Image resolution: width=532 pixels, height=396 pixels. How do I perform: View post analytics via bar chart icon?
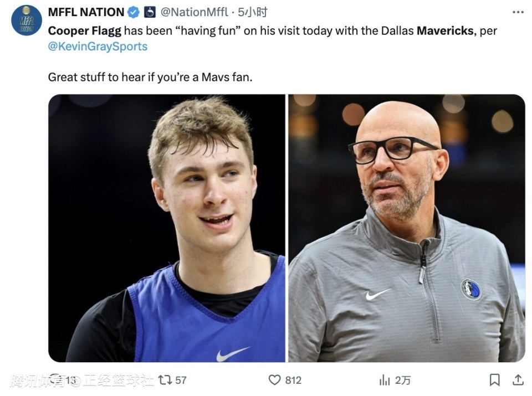coord(385,380)
